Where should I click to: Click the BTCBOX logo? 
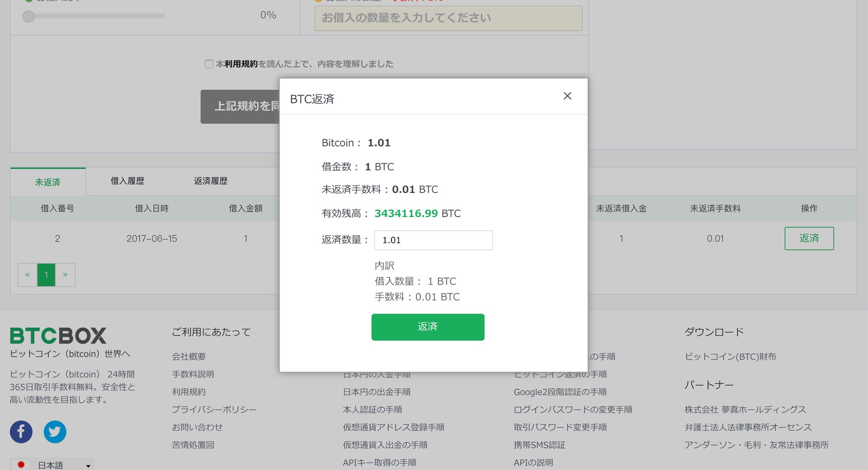(58, 336)
